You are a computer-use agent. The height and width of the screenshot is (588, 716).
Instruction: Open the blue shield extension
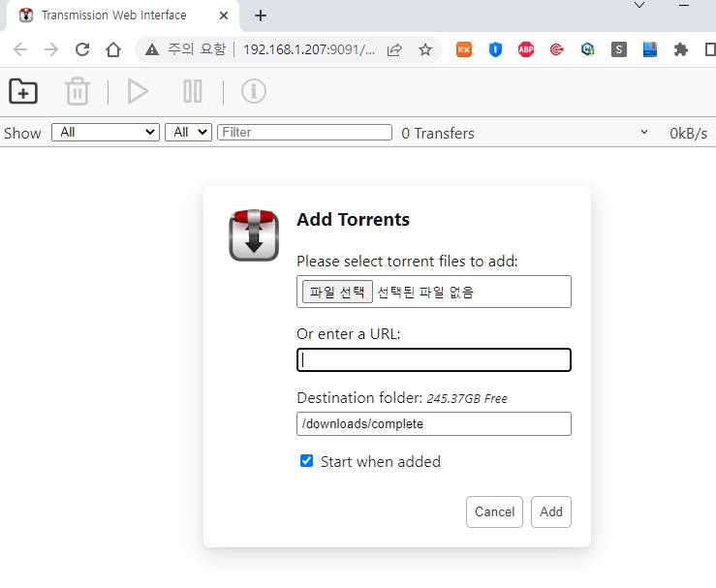click(x=495, y=49)
